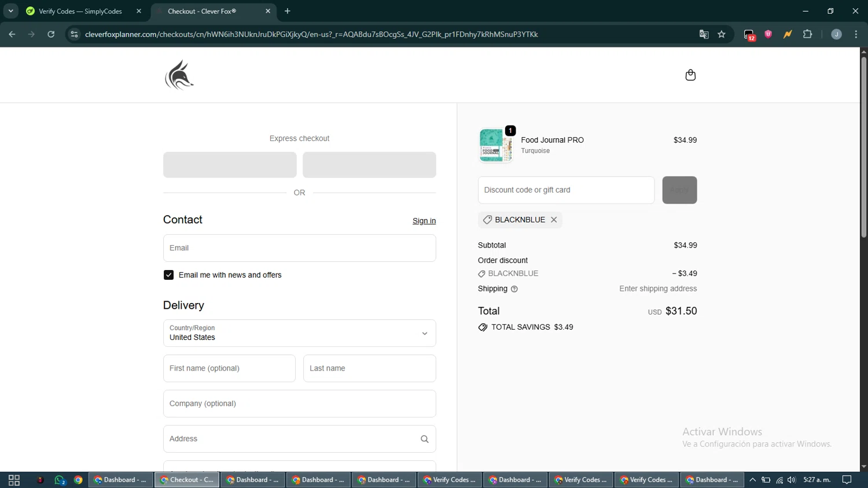Open the orange lightning bolt extension
Image resolution: width=868 pixels, height=488 pixels.
click(x=788, y=34)
